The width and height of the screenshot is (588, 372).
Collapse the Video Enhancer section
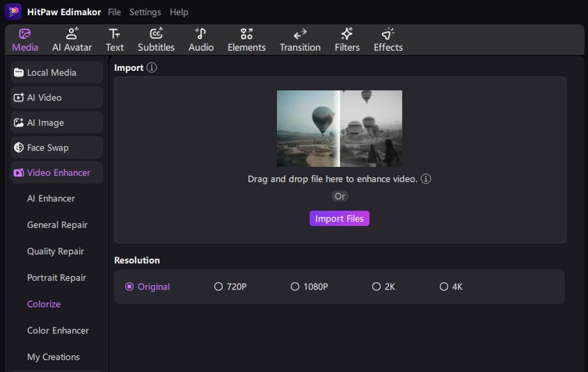pos(56,172)
